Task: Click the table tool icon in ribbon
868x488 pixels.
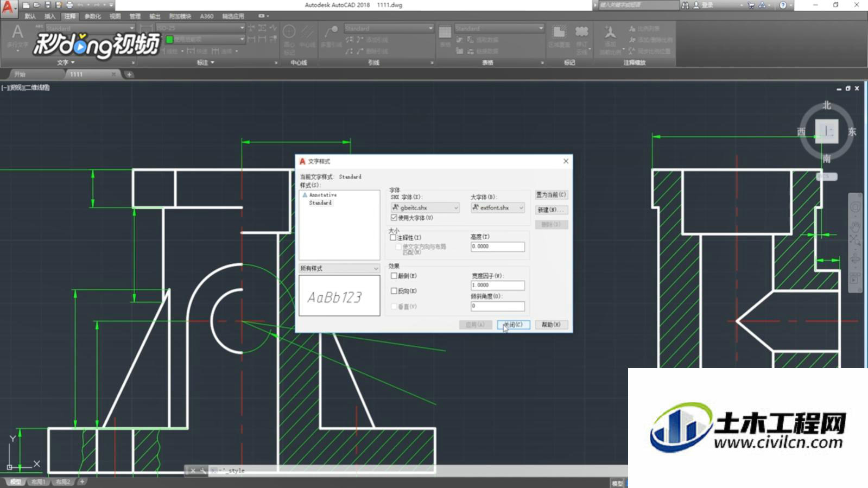Action: tap(445, 32)
